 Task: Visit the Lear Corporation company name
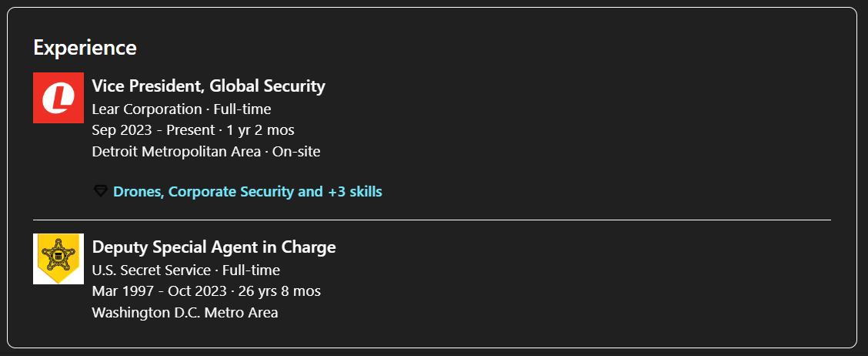pos(147,109)
